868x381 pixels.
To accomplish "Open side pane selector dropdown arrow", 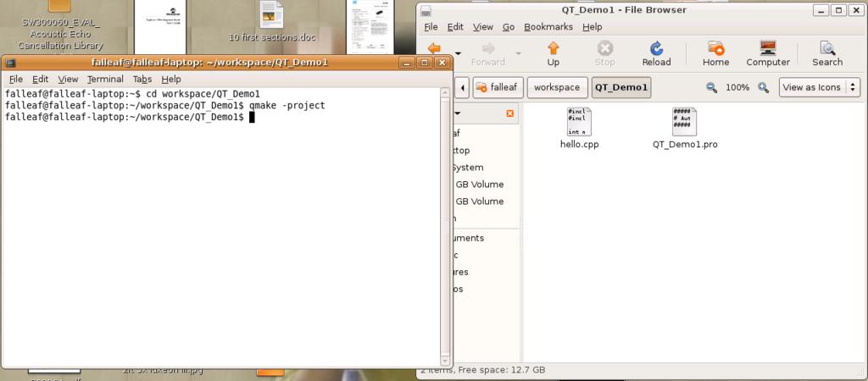I will pos(457,113).
